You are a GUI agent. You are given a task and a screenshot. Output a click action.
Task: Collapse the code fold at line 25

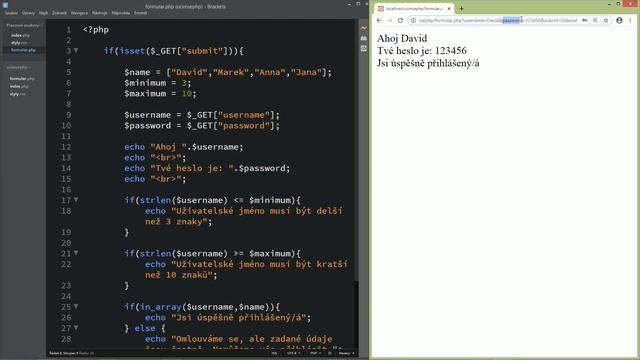[76, 307]
